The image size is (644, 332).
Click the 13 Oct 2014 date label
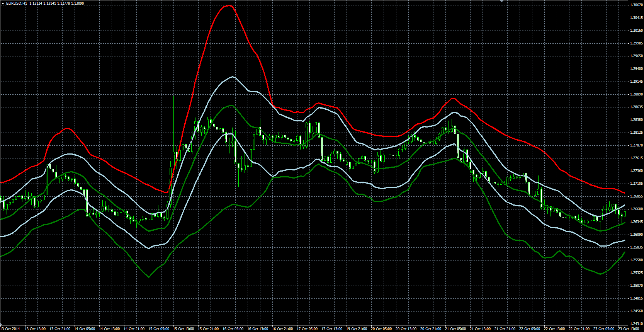tap(10, 329)
